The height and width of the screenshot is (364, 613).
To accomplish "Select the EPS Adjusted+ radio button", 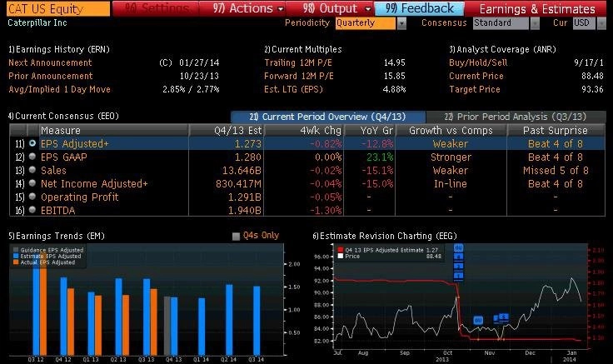I will tap(32, 143).
